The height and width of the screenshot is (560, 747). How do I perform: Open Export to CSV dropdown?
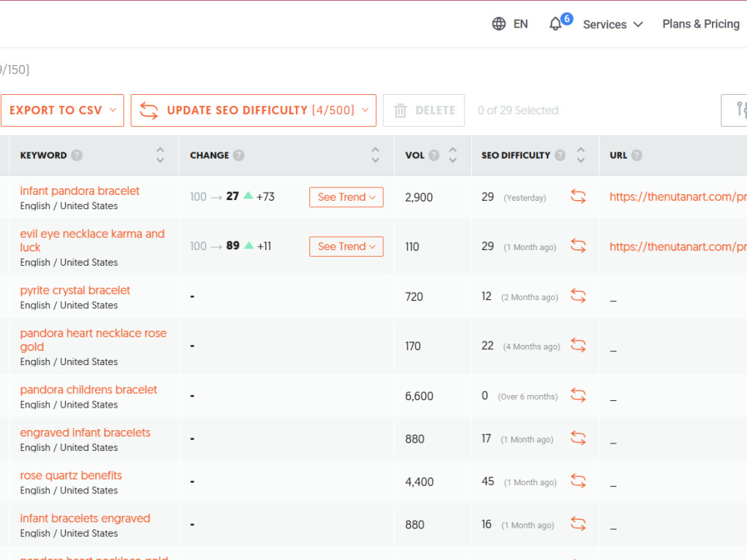[63, 111]
